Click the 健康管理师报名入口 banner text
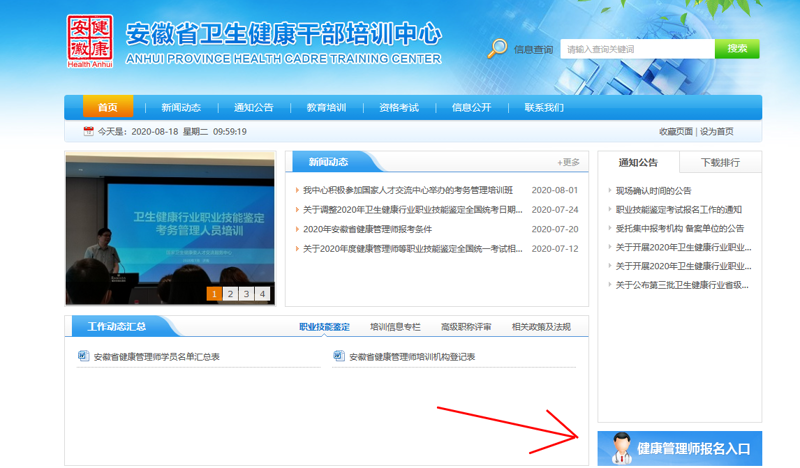The image size is (800, 468). point(694,449)
